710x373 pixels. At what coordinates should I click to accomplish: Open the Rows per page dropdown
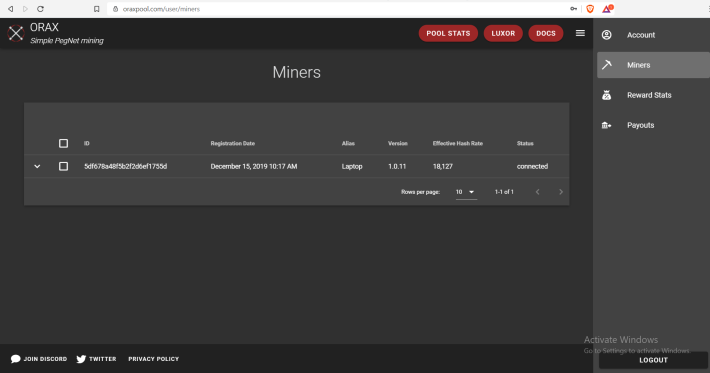(x=465, y=192)
